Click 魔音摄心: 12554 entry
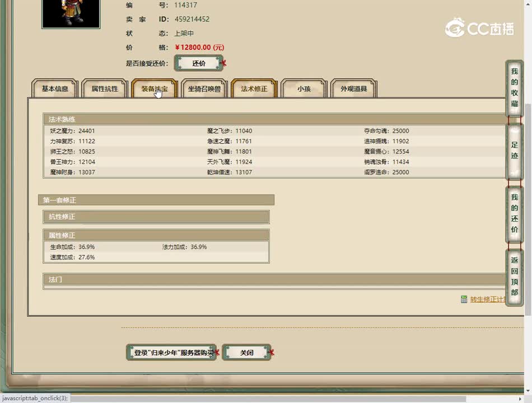The height and width of the screenshot is (403, 532). 387,152
